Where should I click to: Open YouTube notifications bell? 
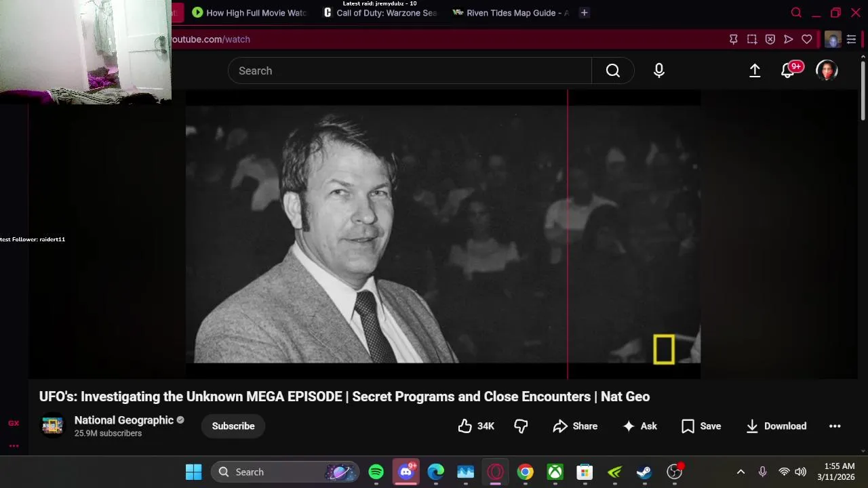coord(789,70)
